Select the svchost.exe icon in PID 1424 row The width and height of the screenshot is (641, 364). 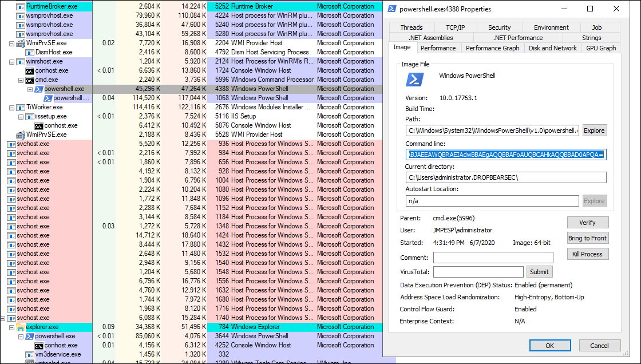tap(11, 236)
